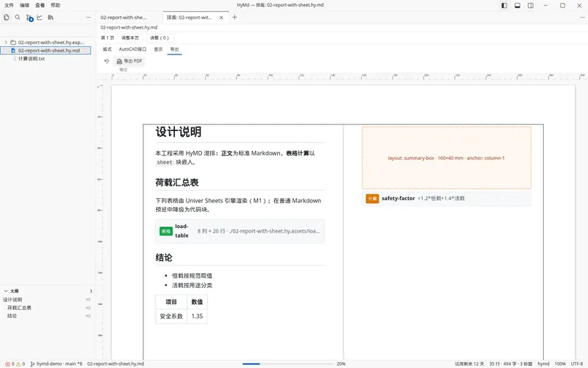Click the 调整 ( 0 ) button
Viewport: 588px width, 368px height.
(159, 38)
